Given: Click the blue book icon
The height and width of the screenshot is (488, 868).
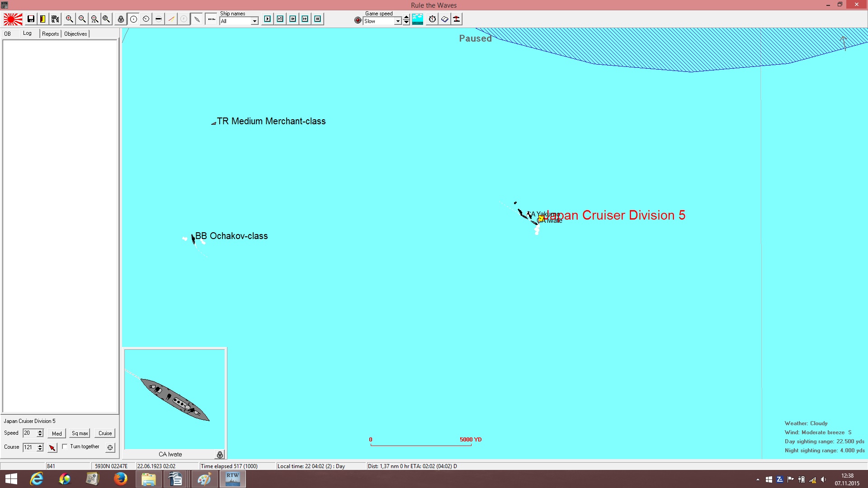Looking at the screenshot, I should pos(445,19).
